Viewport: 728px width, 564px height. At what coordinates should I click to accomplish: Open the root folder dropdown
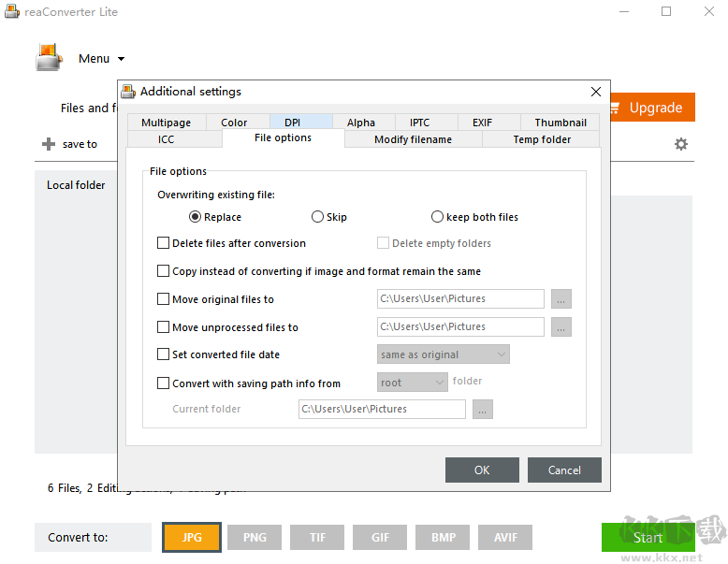tap(413, 383)
